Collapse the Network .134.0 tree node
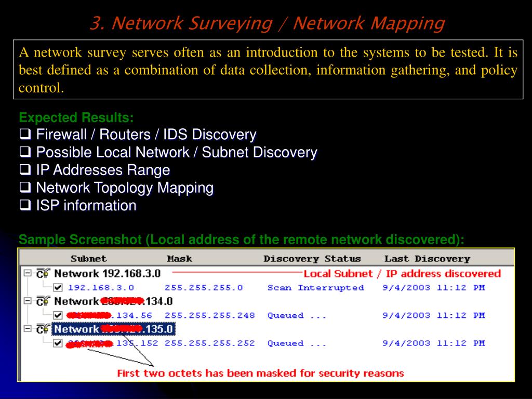The height and width of the screenshot is (399, 532). click(28, 301)
